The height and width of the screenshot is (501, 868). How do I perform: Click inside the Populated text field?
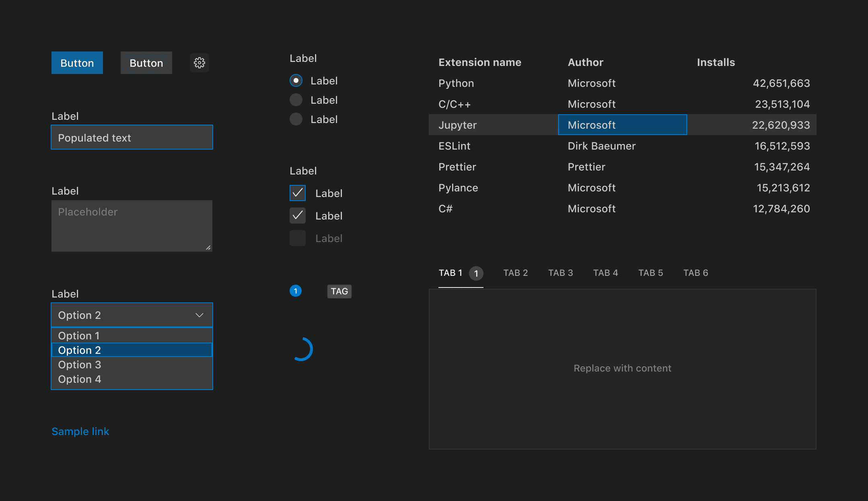point(132,138)
